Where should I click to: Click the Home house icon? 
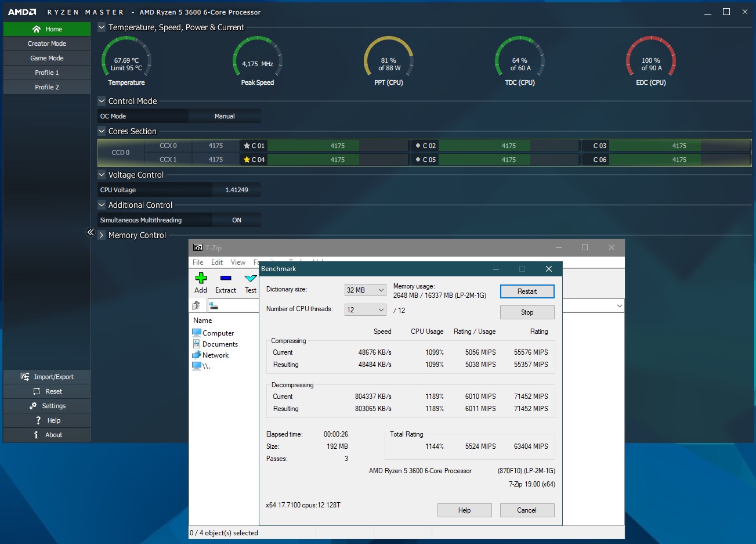(37, 29)
